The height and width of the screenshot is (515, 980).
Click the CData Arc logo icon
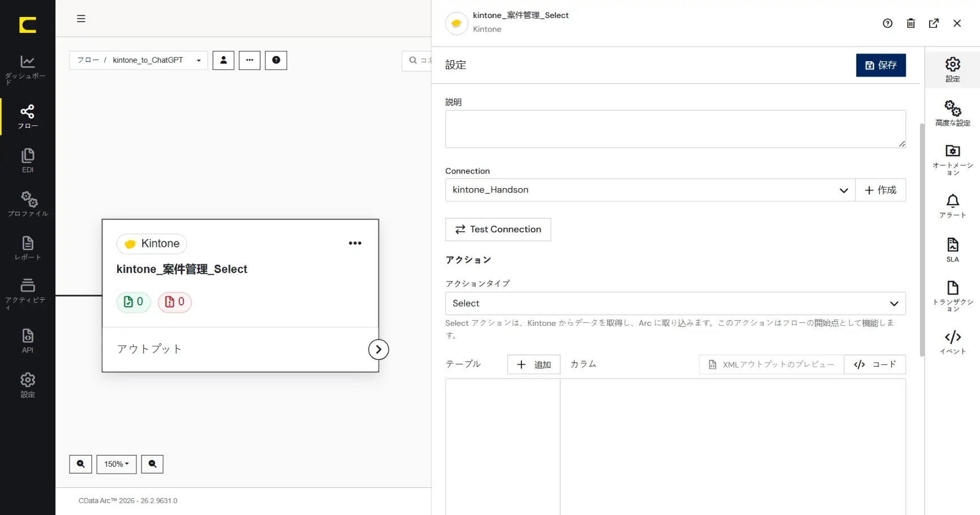pos(27,25)
